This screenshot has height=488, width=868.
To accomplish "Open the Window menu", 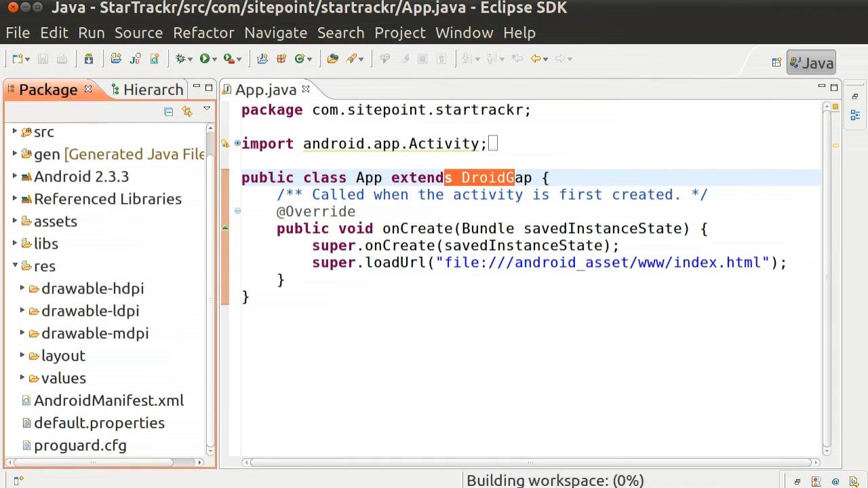I will coord(464,33).
